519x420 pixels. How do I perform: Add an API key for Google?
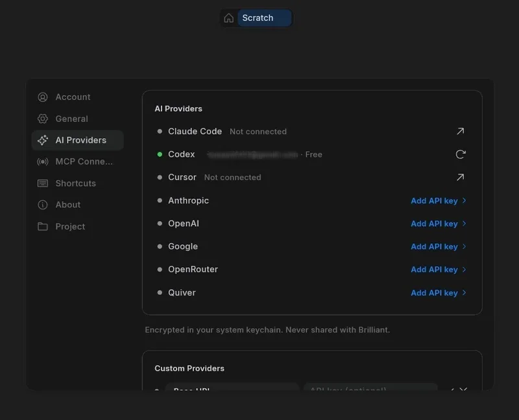pos(439,247)
